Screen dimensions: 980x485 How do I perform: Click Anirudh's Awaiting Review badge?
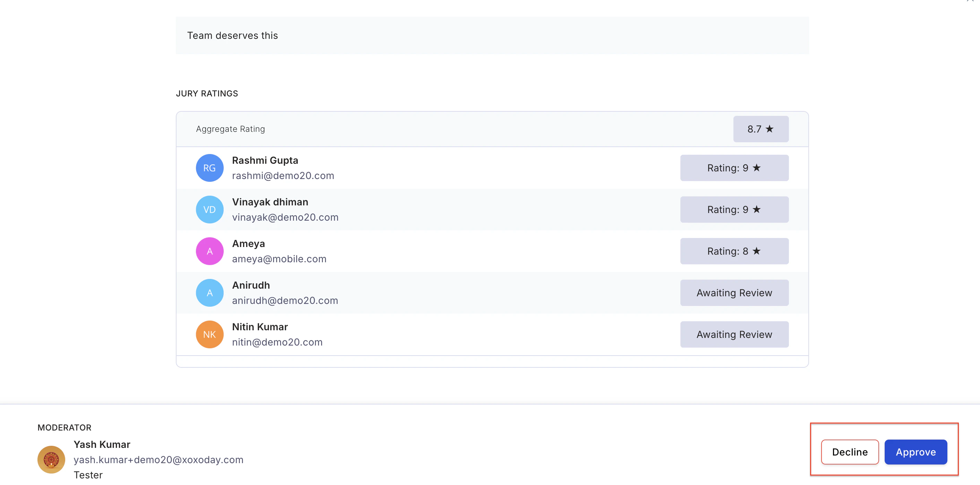coord(734,293)
